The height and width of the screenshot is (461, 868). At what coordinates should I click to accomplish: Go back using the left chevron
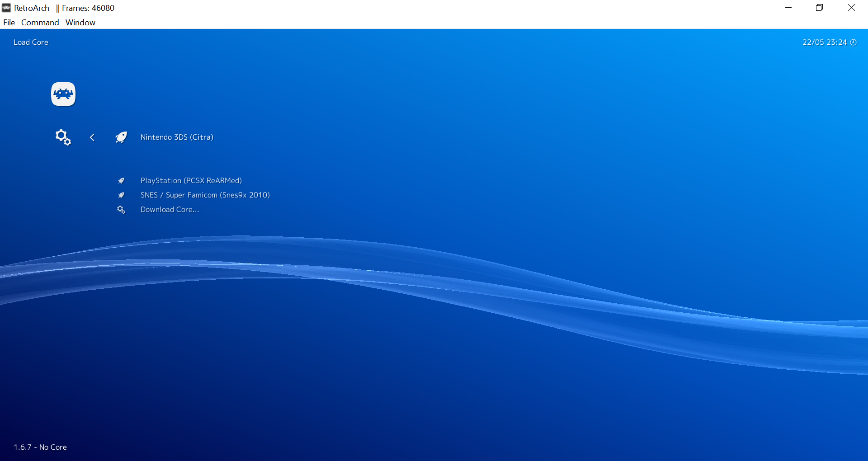tap(92, 137)
